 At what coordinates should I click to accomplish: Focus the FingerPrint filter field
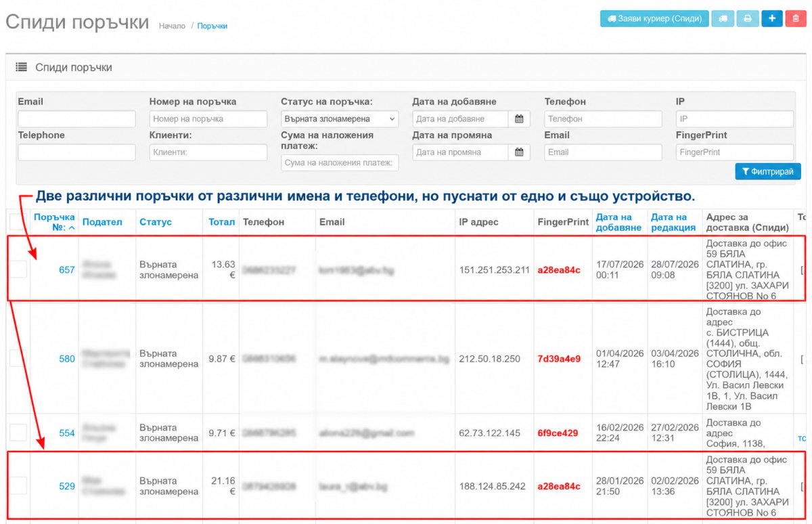[x=735, y=152]
